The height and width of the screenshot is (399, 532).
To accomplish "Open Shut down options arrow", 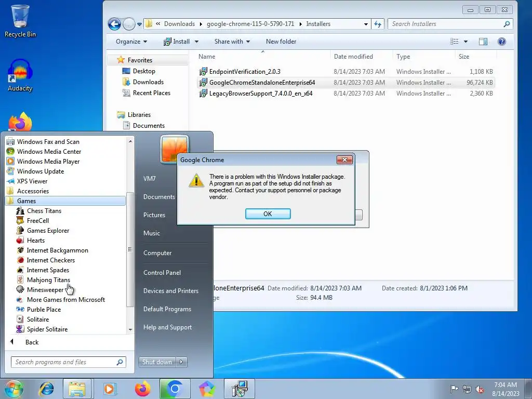I will coord(181,362).
